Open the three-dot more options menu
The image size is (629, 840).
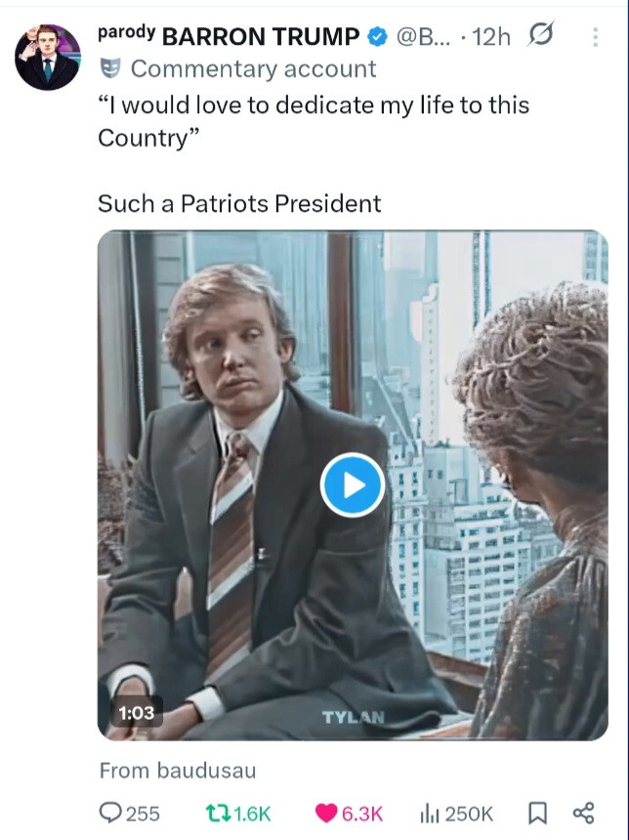[x=597, y=37]
